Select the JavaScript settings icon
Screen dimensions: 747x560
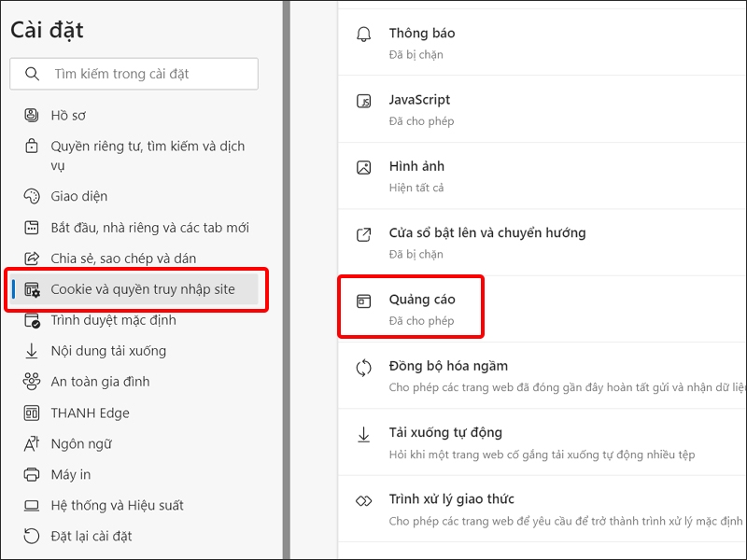click(x=364, y=100)
